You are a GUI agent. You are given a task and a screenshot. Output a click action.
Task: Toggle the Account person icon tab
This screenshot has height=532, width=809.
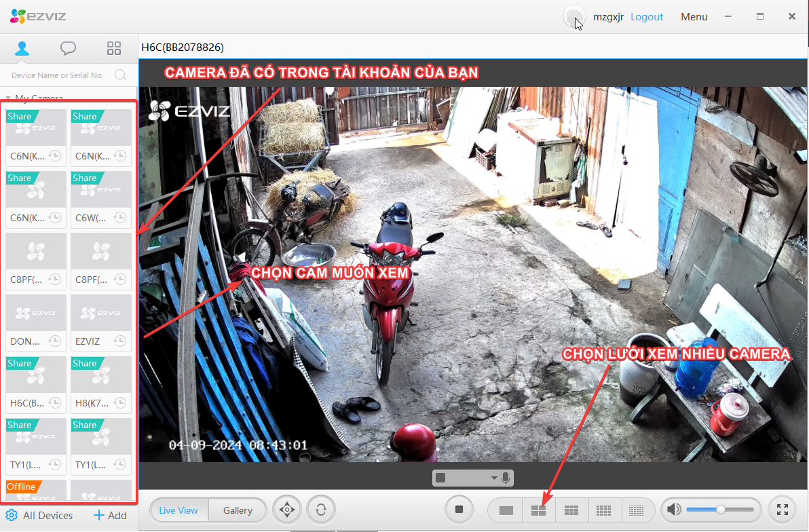(x=22, y=48)
